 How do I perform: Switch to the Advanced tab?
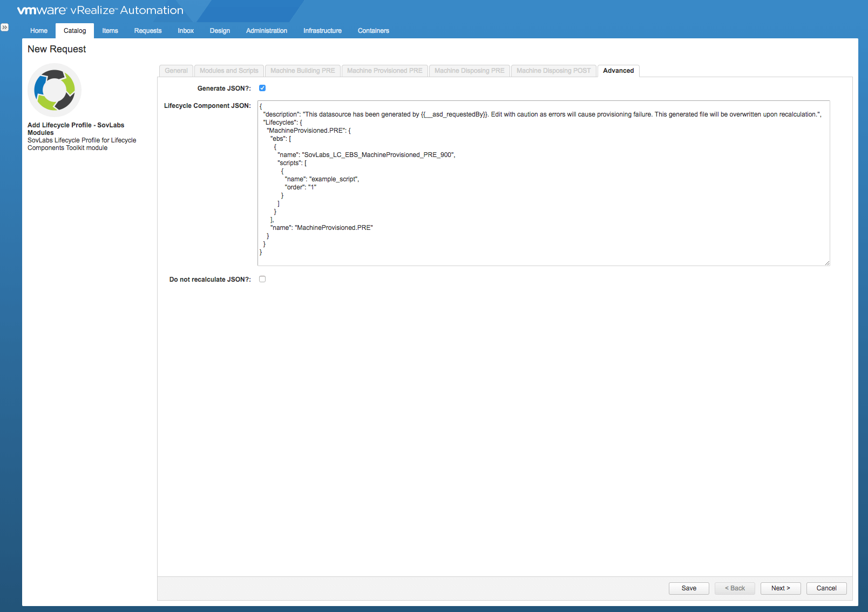tap(618, 71)
